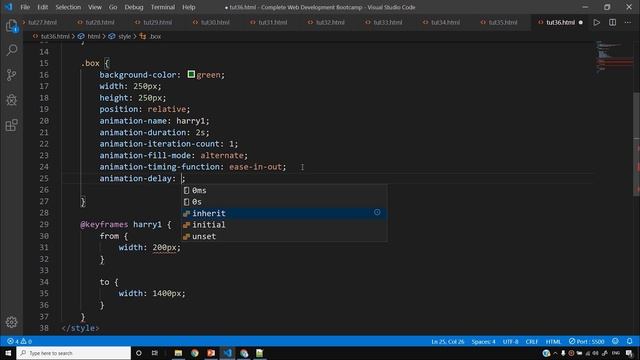Open the File menu

25,7
